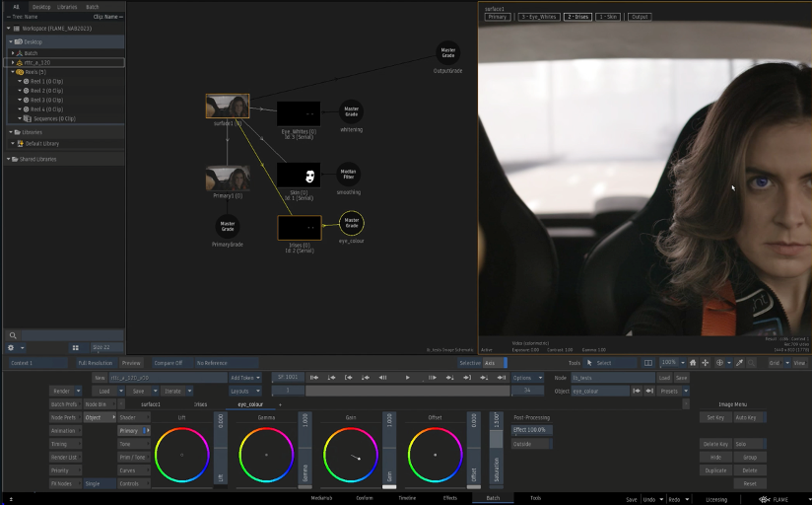Screen dimensions: 812x505
Task: Click the media panel grid view icon
Action: point(75,348)
